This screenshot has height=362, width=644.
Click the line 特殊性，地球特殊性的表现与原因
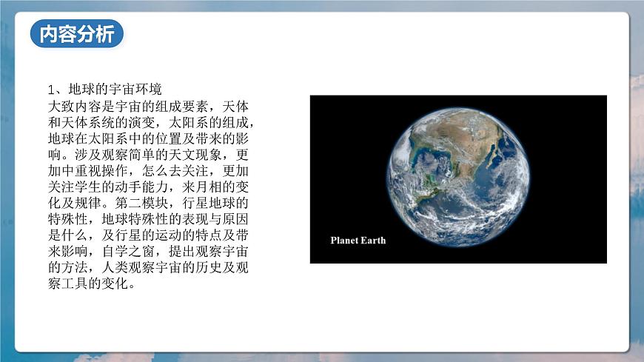point(148,219)
